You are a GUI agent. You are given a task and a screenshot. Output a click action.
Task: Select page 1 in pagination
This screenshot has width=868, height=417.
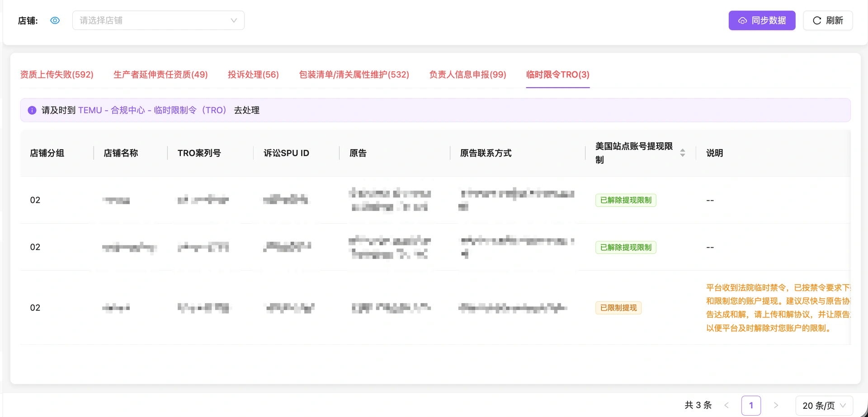pyautogui.click(x=751, y=405)
